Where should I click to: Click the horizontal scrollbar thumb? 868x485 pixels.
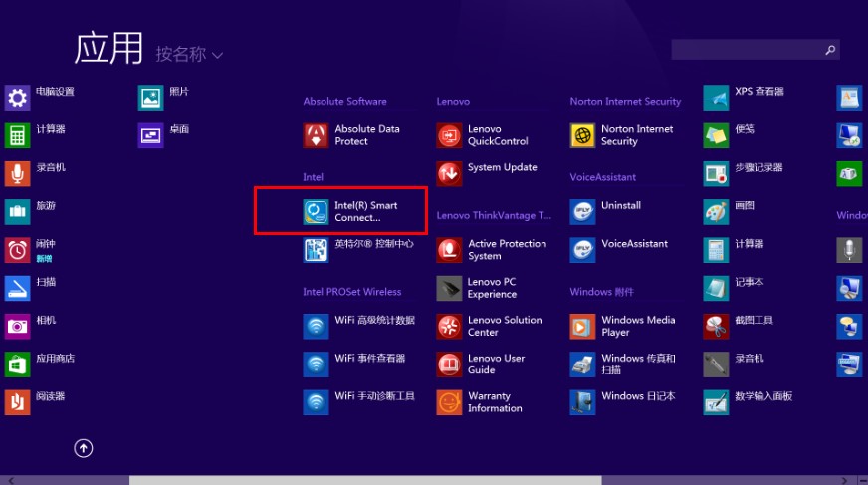pyautogui.click(x=365, y=481)
